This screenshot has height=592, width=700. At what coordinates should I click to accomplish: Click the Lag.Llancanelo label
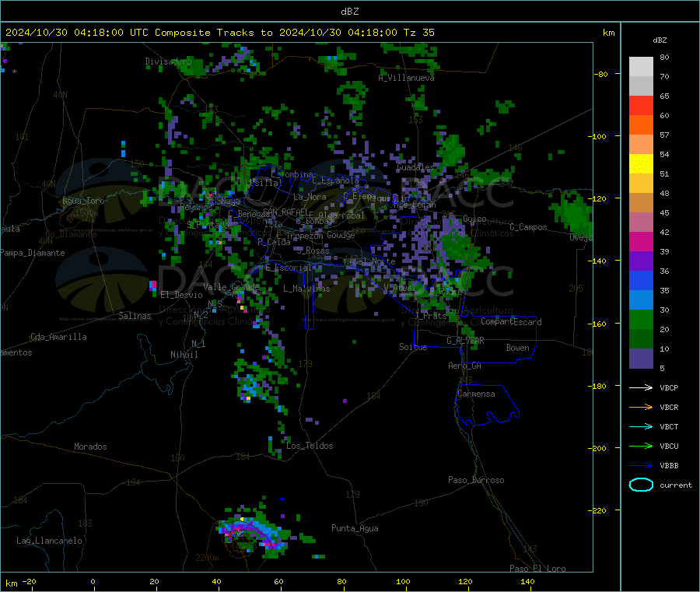coord(49,541)
